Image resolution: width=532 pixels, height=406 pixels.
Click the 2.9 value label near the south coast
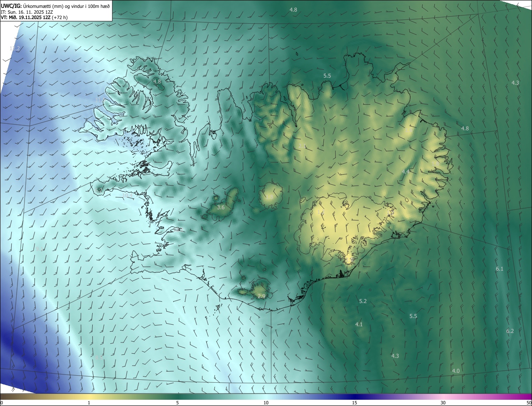261,296
